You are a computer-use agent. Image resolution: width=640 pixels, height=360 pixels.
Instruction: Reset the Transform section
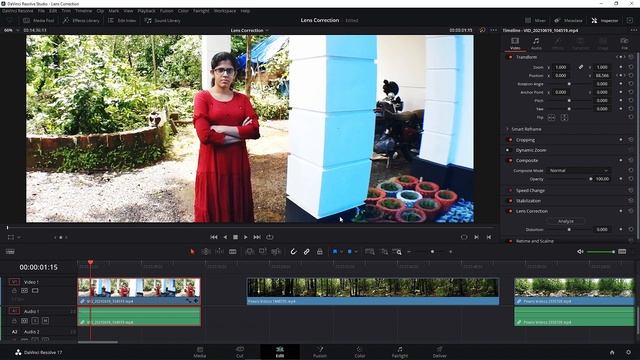tap(631, 57)
